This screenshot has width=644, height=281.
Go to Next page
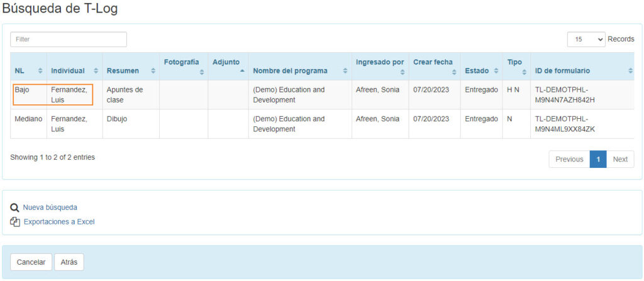pyautogui.click(x=620, y=160)
